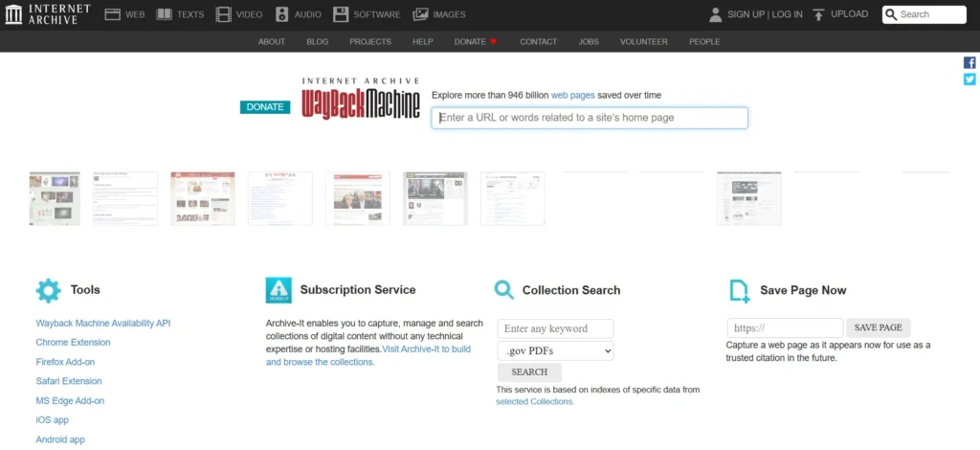Click the SEARCH button under Collection Search
980x450 pixels.
click(529, 371)
